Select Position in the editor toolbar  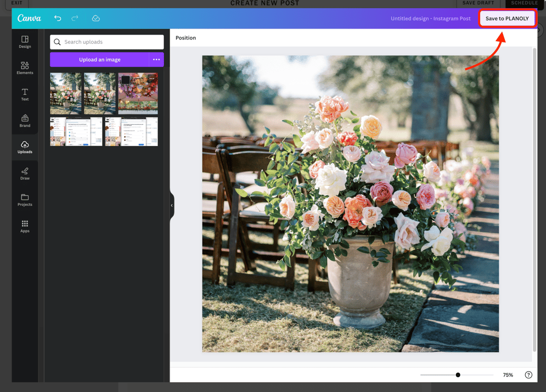click(186, 38)
